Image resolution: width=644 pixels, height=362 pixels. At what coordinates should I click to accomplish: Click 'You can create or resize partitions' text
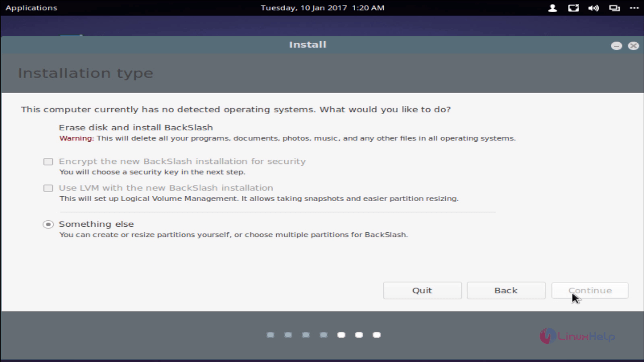233,235
